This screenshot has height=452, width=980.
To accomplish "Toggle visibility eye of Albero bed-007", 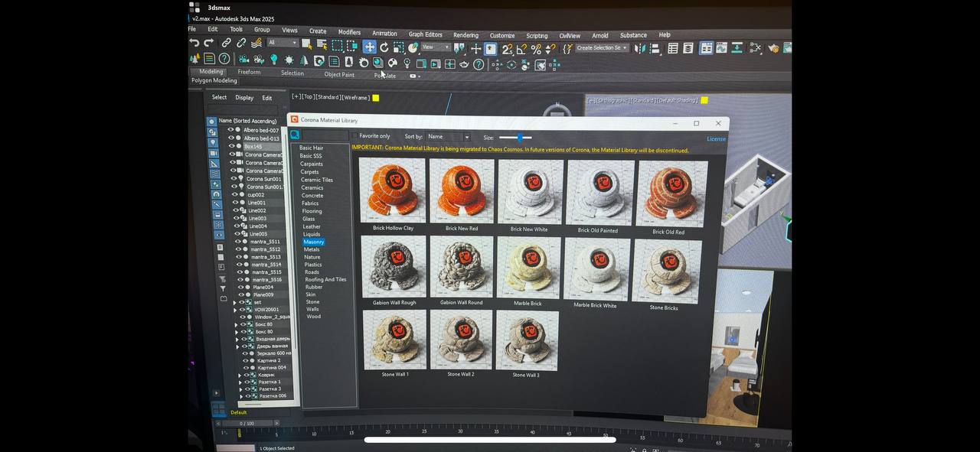I will 230,130.
